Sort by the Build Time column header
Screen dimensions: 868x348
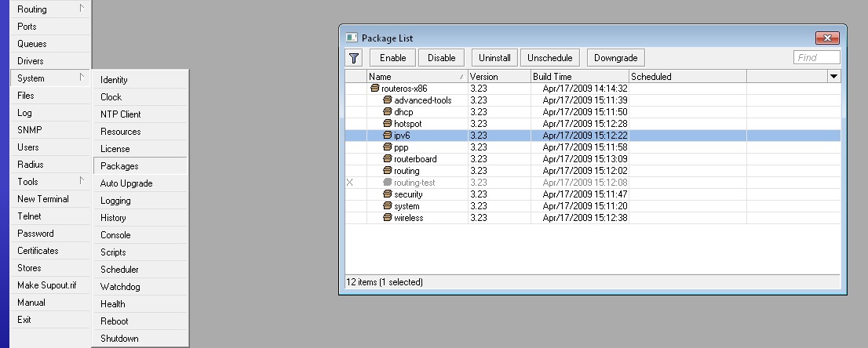(x=580, y=77)
